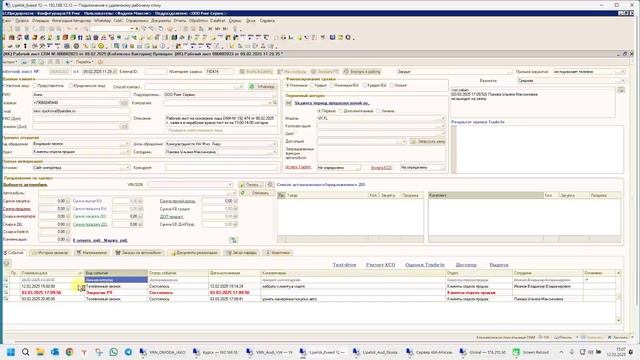Open Причина закрытия dropdown

(622, 72)
